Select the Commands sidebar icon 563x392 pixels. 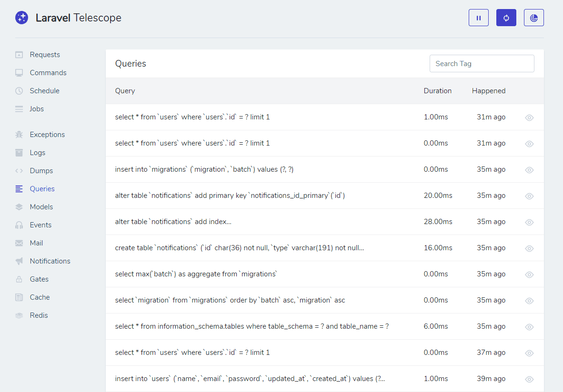[48, 72]
